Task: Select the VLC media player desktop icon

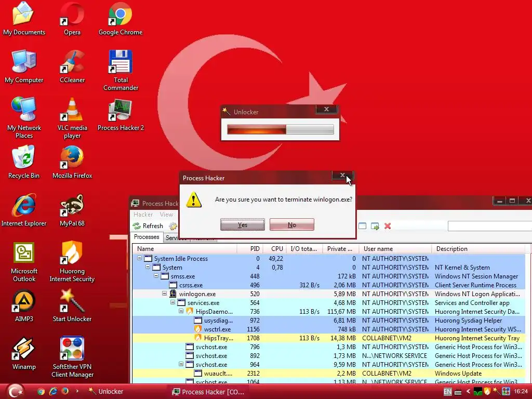Action: tap(72, 118)
